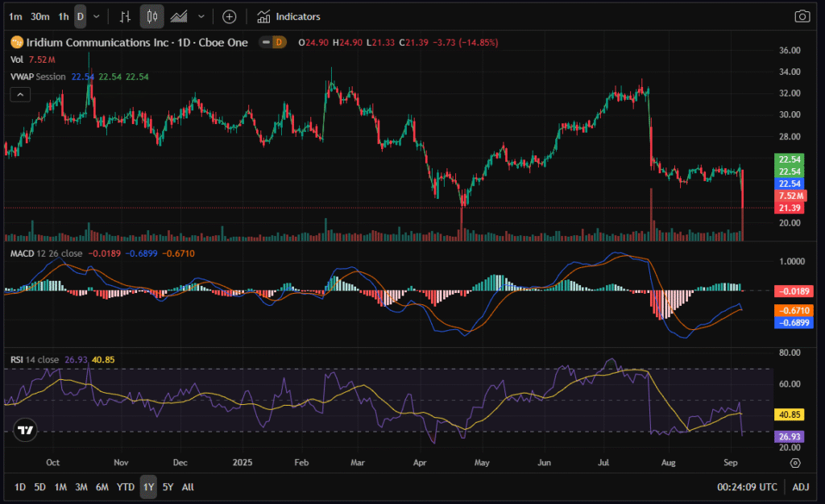Toggle the orange D market status badge
The image size is (825, 504).
(x=279, y=42)
